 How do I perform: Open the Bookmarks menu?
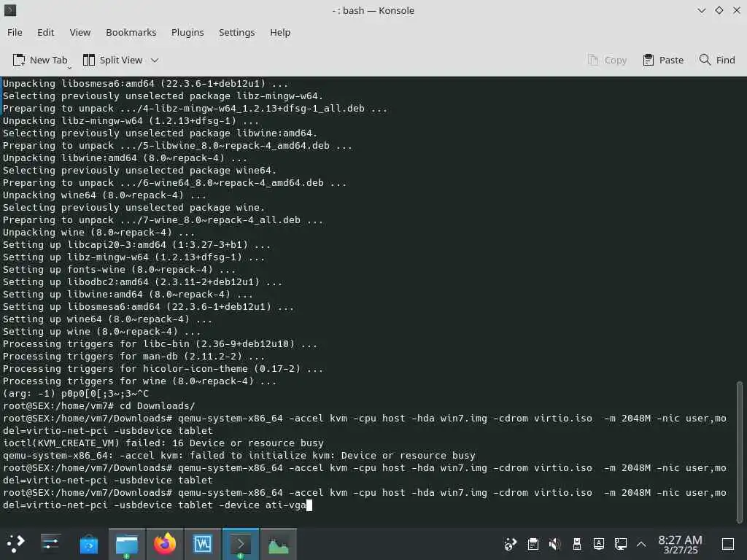pos(131,32)
